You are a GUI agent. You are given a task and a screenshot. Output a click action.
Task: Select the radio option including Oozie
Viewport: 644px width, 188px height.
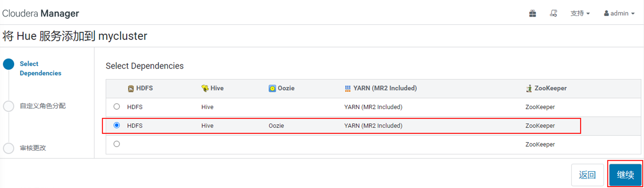coord(117,125)
